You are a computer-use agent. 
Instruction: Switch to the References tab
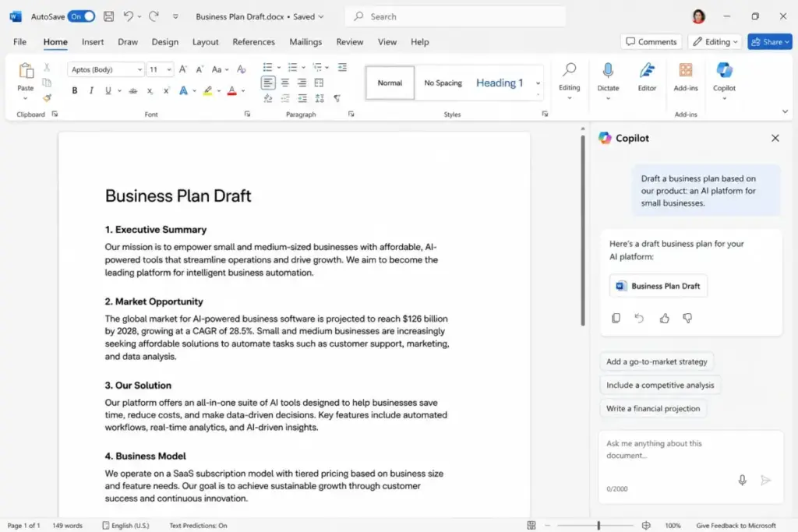(x=253, y=42)
